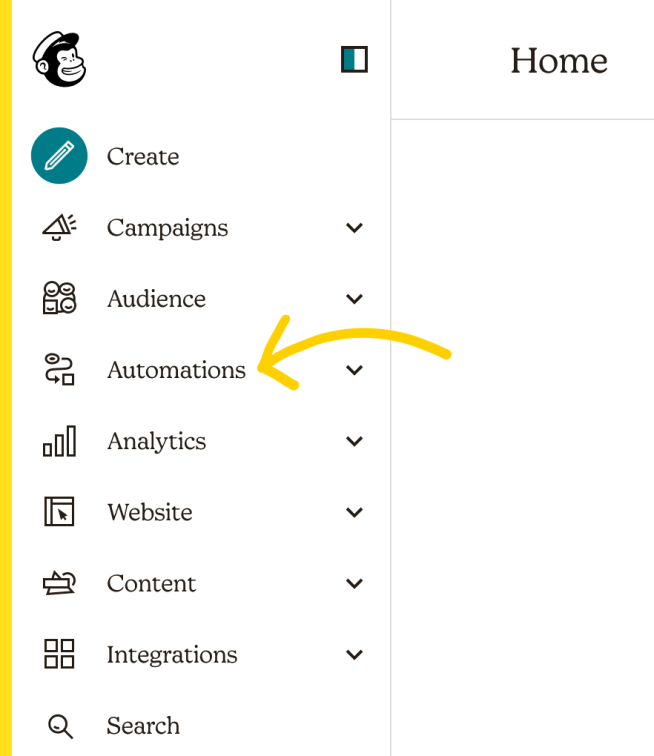Viewport: 654px width, 756px height.
Task: Click the Automations workflow icon
Action: [59, 369]
